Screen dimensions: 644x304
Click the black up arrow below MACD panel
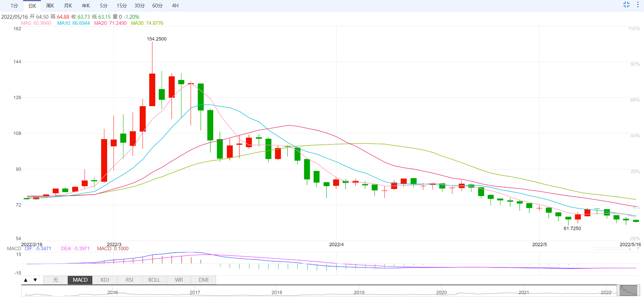coord(25,280)
